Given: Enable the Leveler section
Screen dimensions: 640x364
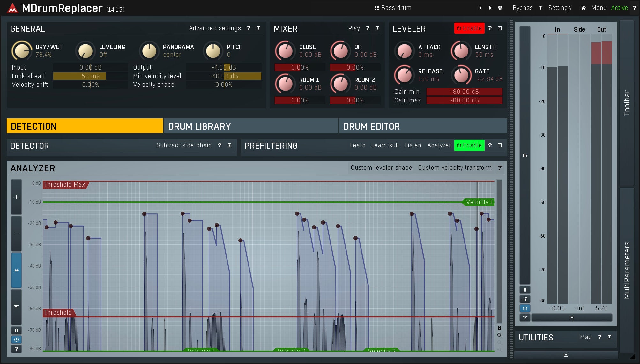Looking at the screenshot, I should click(469, 28).
